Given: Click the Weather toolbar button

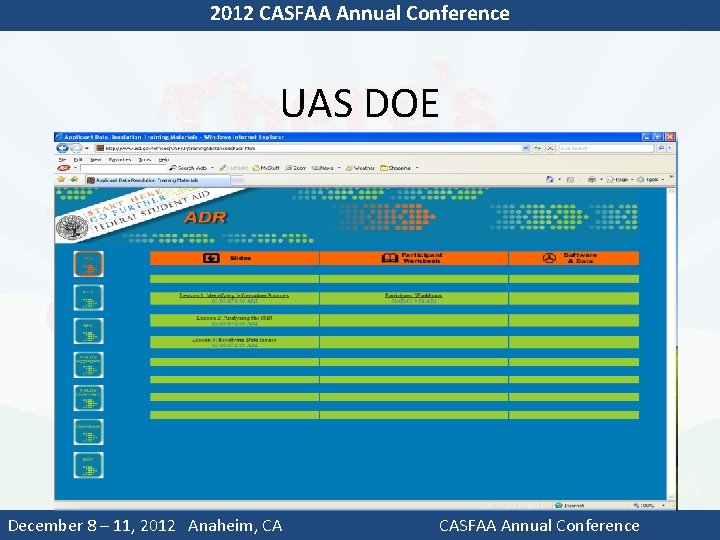Looking at the screenshot, I should [360, 168].
